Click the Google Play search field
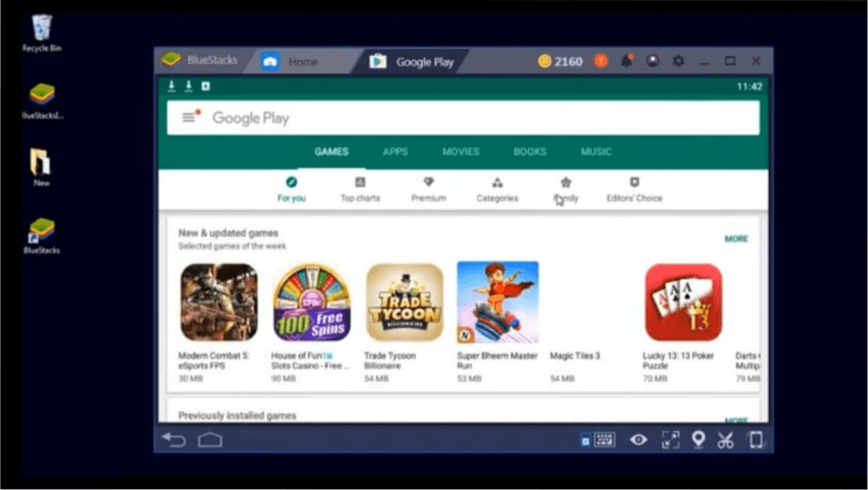Image resolution: width=868 pixels, height=490 pixels. pyautogui.click(x=464, y=118)
